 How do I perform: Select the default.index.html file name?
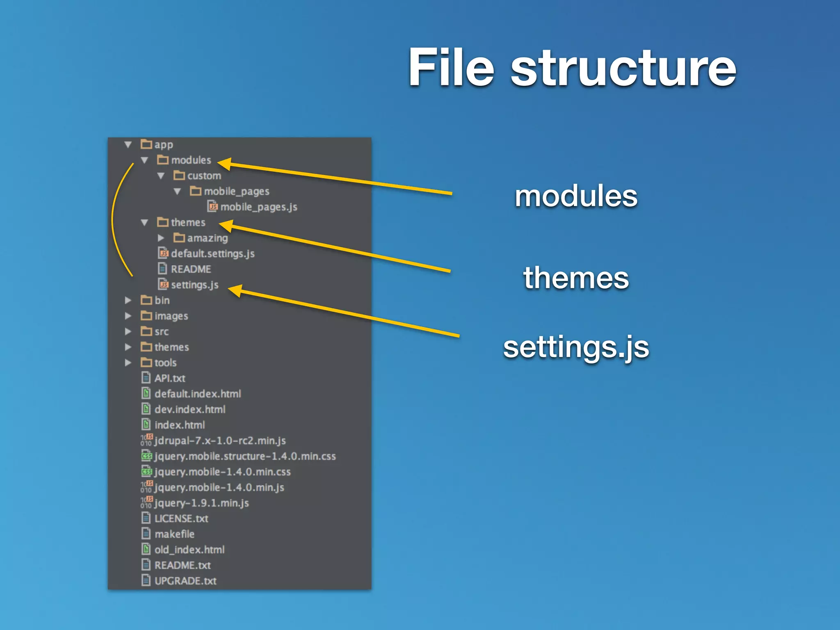pos(198,394)
